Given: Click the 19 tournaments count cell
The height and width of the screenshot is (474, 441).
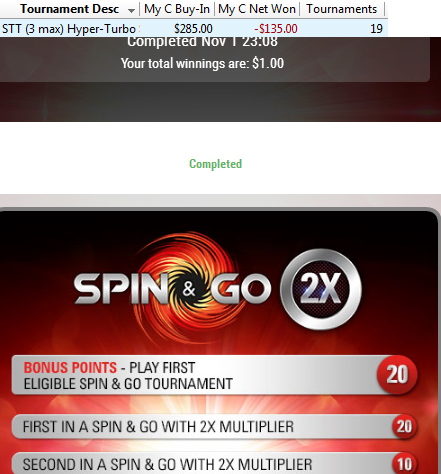Looking at the screenshot, I should coord(376,29).
